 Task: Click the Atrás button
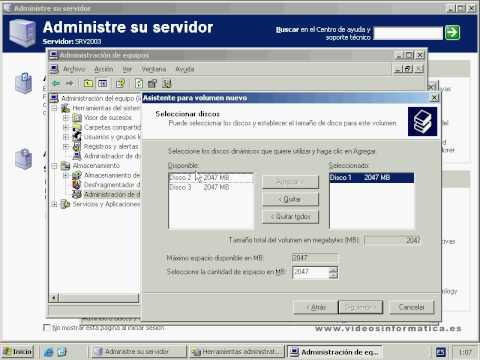tap(316, 307)
